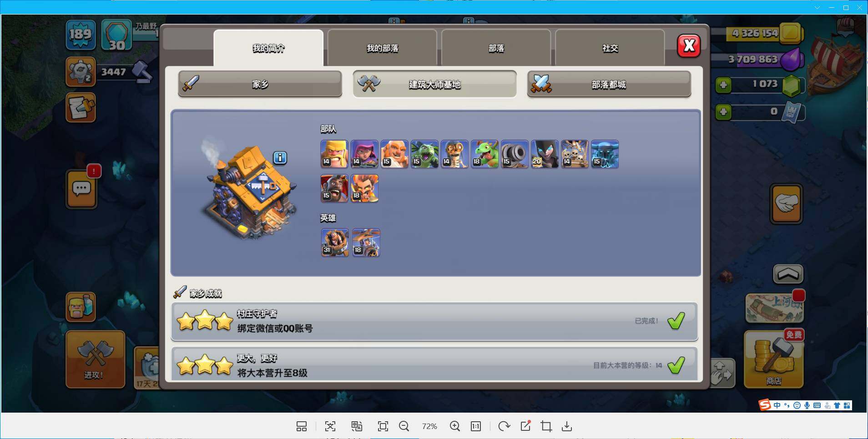This screenshot has height=439, width=868.
Task: Add gems with the green plus button
Action: (723, 85)
